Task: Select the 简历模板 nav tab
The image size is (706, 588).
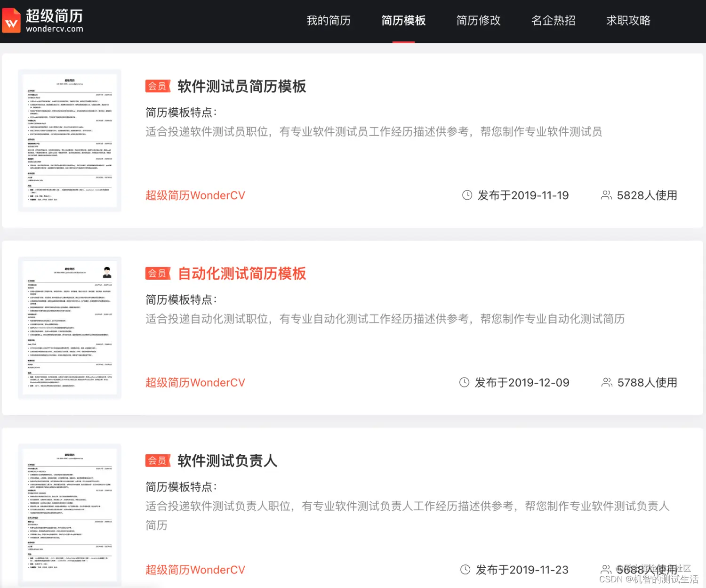Action: coord(403,20)
